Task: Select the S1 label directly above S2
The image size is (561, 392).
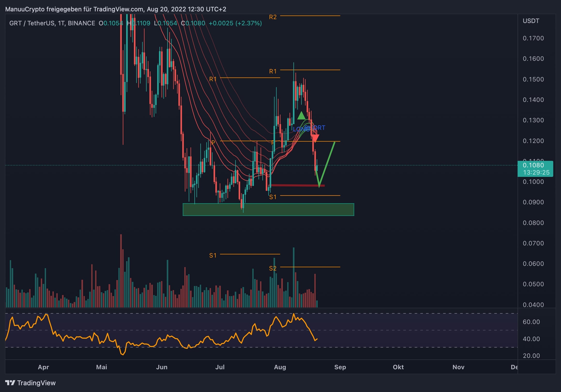Action: point(213,255)
